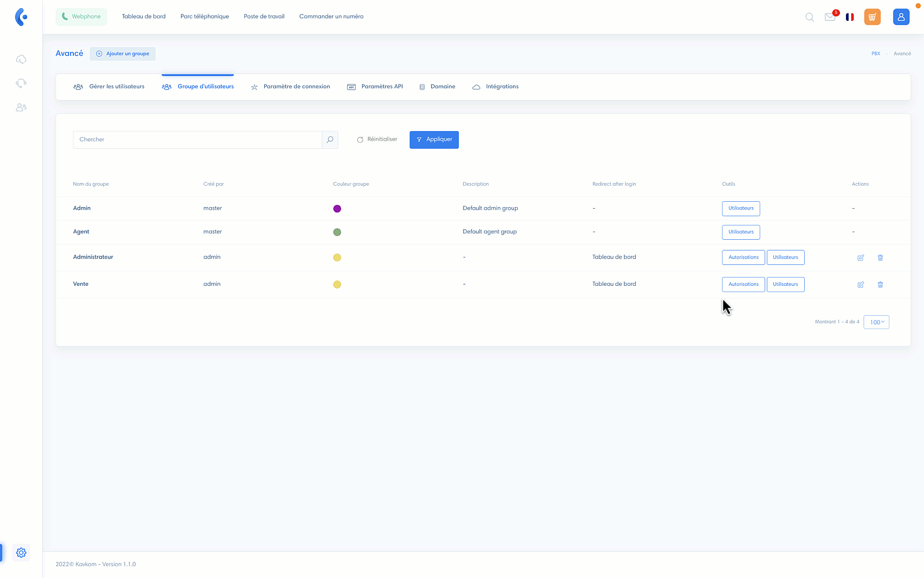The height and width of the screenshot is (578, 924).
Task: Open Parc téléphonique menu
Action: click(205, 17)
